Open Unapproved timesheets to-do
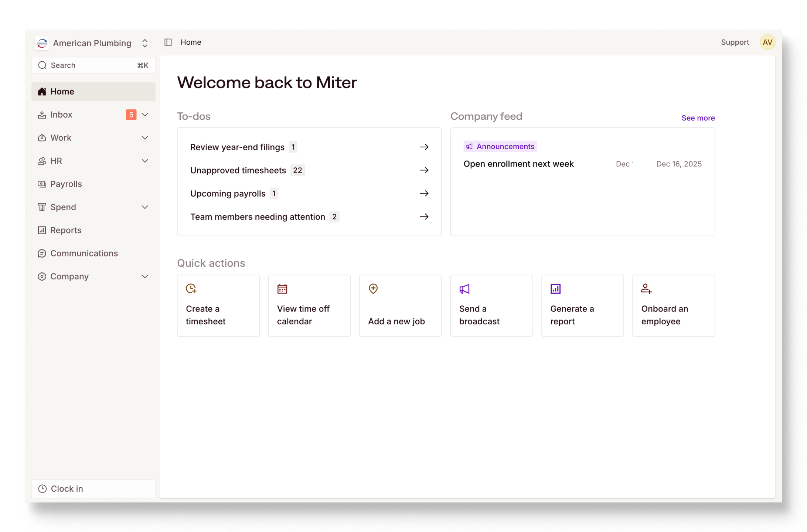 coord(309,170)
